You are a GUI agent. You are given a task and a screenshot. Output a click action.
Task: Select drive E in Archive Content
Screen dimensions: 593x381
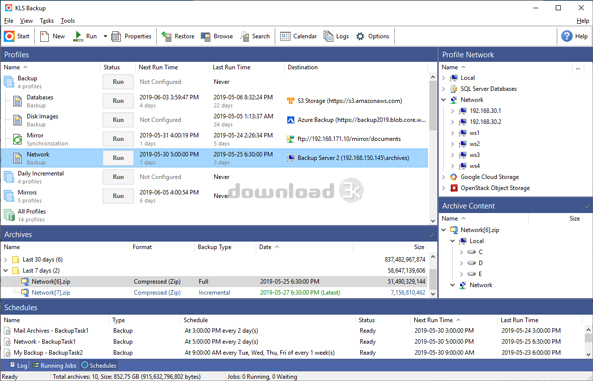coord(480,274)
